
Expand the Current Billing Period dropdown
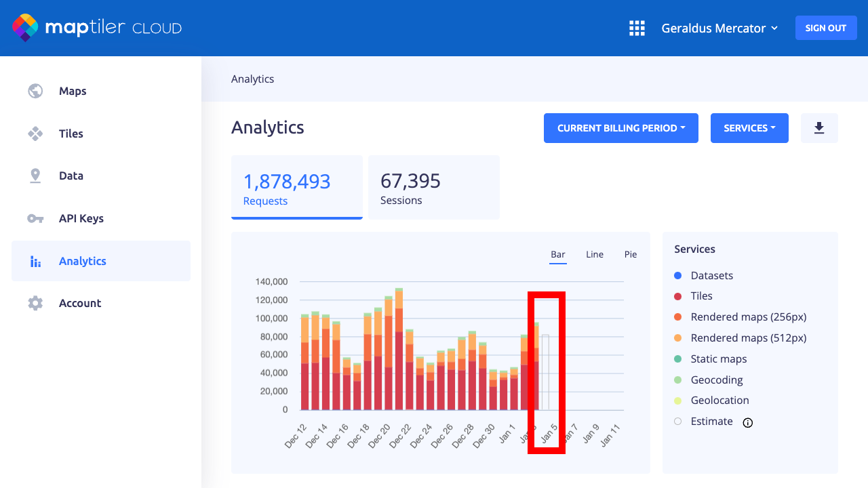click(620, 128)
